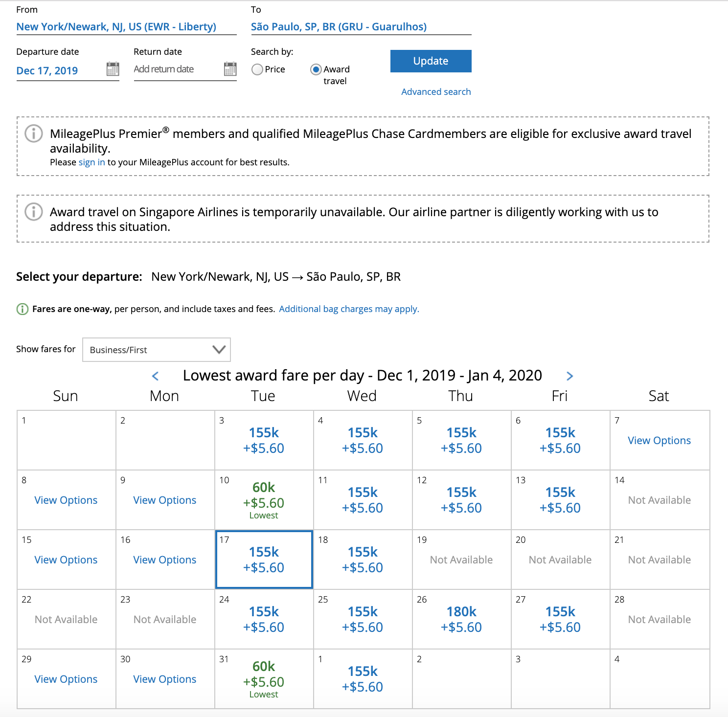728x717 pixels.
Task: Click the Singapore Airlines notice info icon
Action: 34,212
